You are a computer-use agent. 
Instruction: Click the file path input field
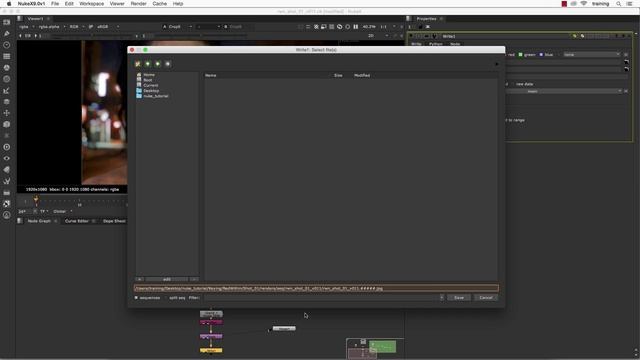tap(316, 288)
